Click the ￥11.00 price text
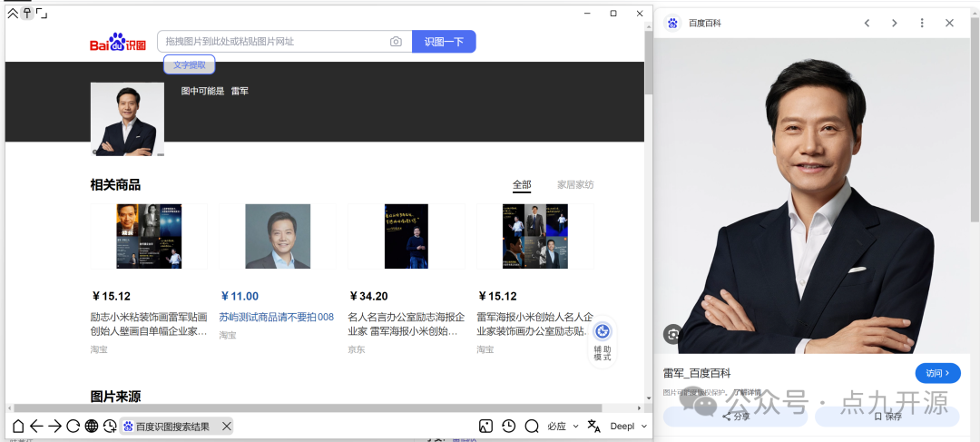 click(240, 297)
